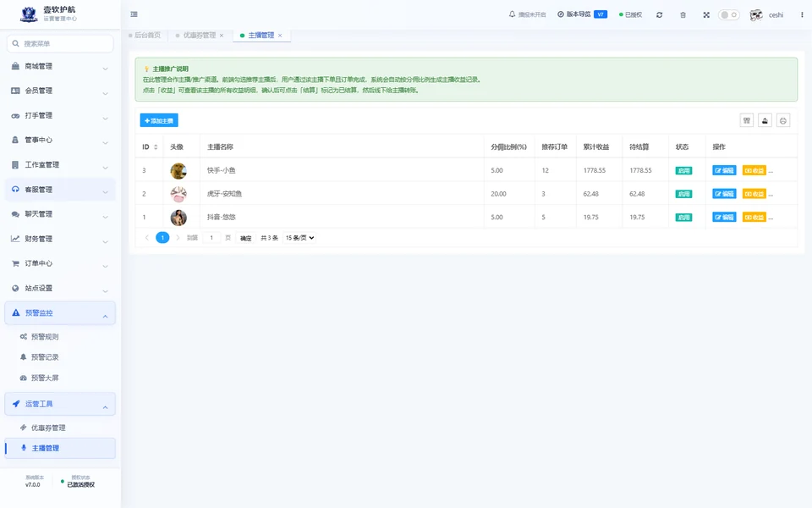The image size is (812, 508).
Task: Click 收益 for the 虎牙-安知鱼 row
Action: click(x=754, y=194)
